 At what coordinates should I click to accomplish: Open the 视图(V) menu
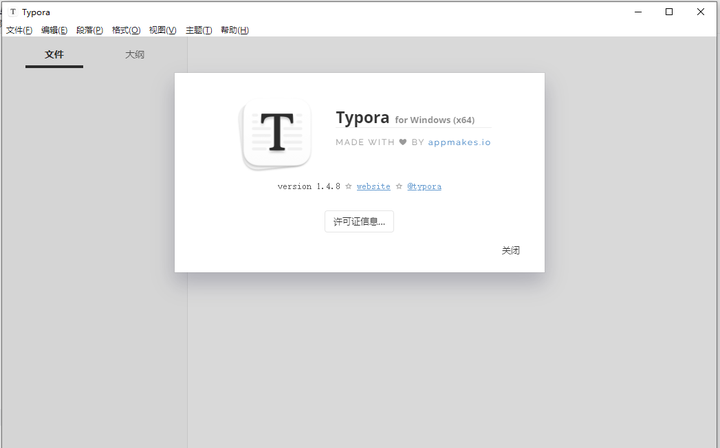tap(163, 30)
